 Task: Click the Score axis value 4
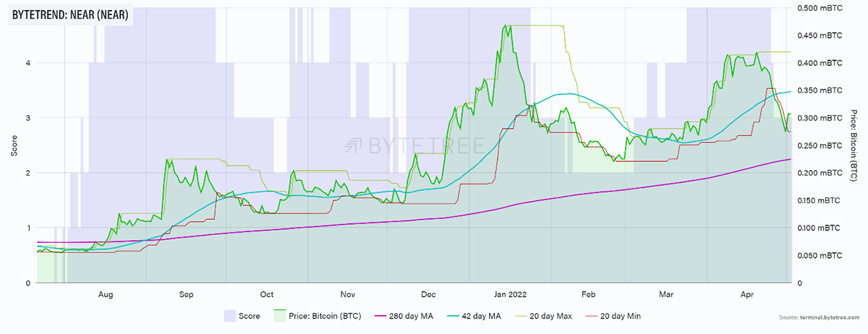tap(28, 63)
